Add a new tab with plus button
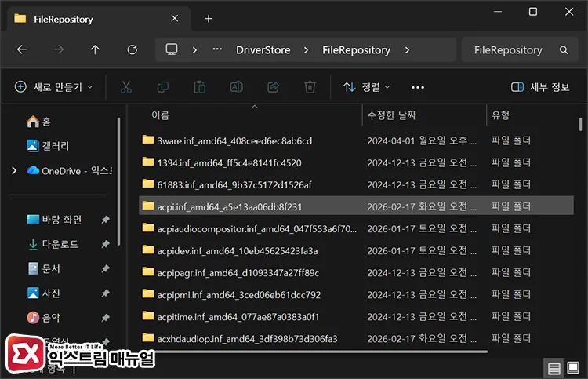 [x=209, y=18]
